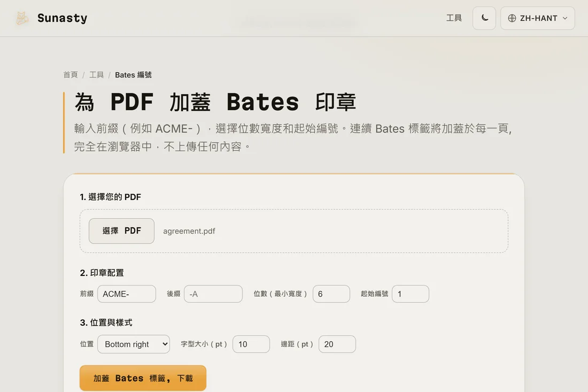Image resolution: width=588 pixels, height=392 pixels.
Task: Focus the 字型大小 (pt) field showing 10
Action: point(251,344)
